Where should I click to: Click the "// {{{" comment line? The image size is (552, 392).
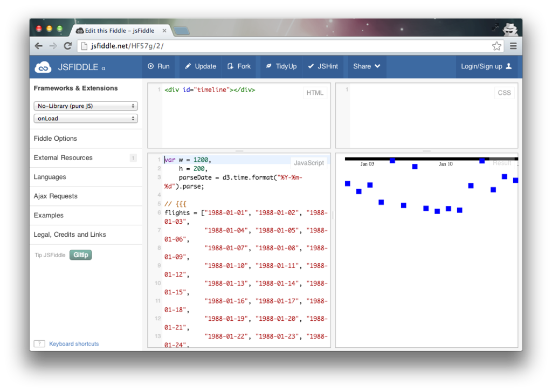(x=175, y=204)
